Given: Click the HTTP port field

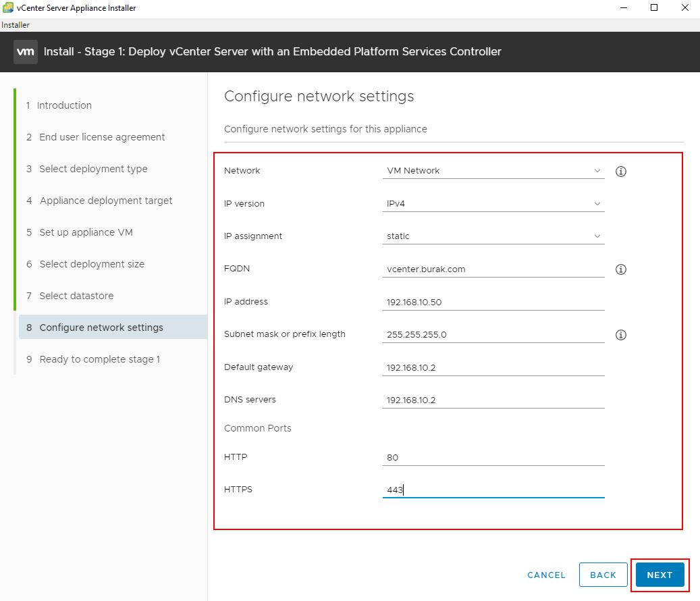Looking at the screenshot, I should pyautogui.click(x=493, y=457).
